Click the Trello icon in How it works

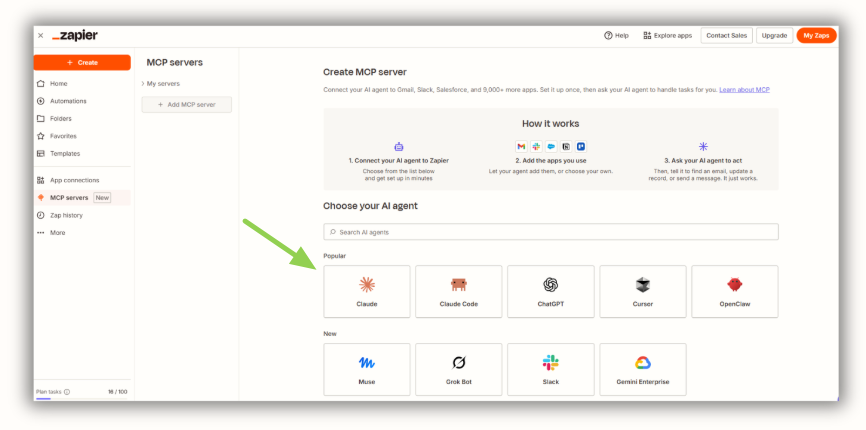coord(580,147)
